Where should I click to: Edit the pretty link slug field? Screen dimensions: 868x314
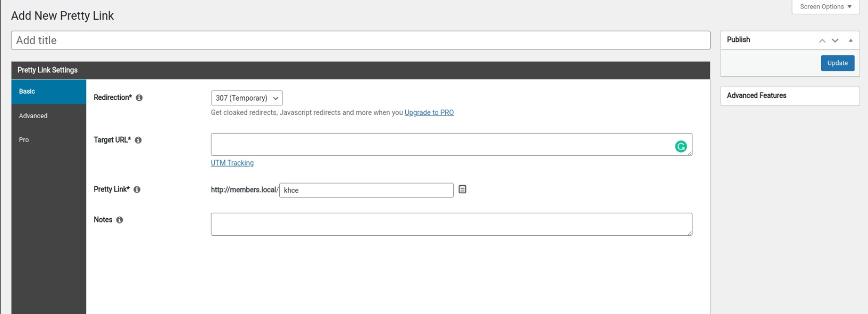(x=366, y=190)
